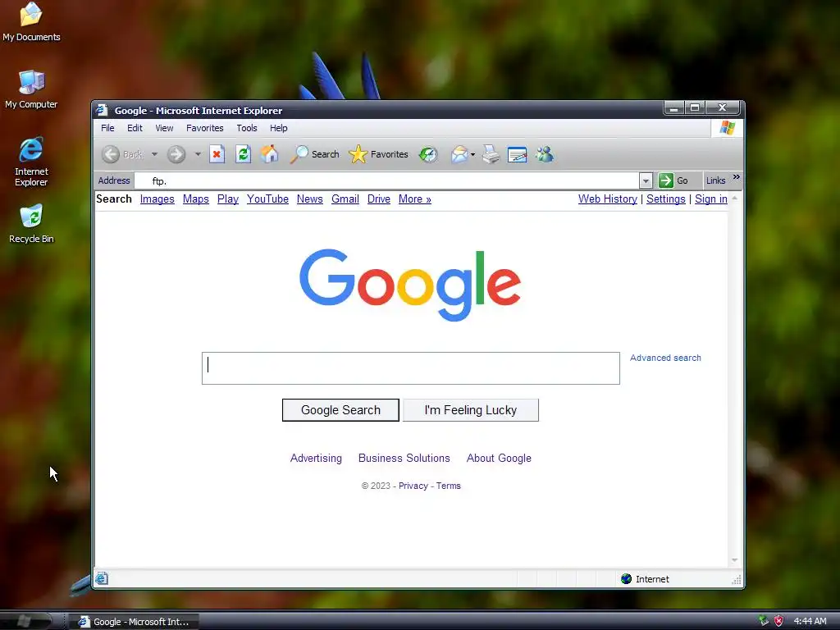
Task: Expand the Forward history dropdown arrow
Action: pos(198,154)
